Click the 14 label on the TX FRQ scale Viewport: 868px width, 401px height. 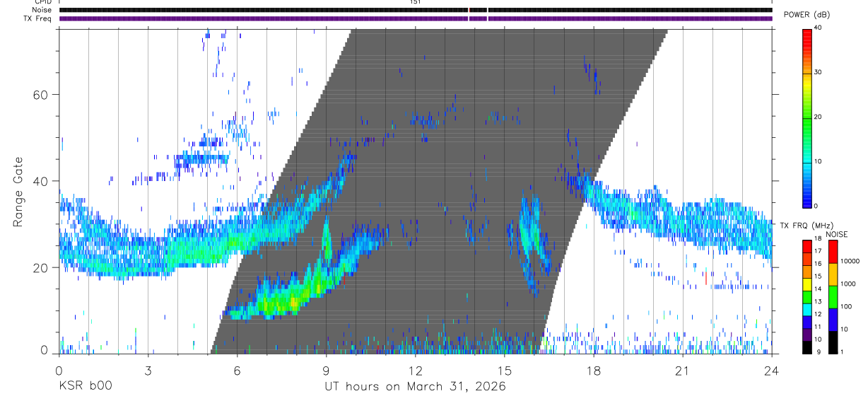(818, 289)
